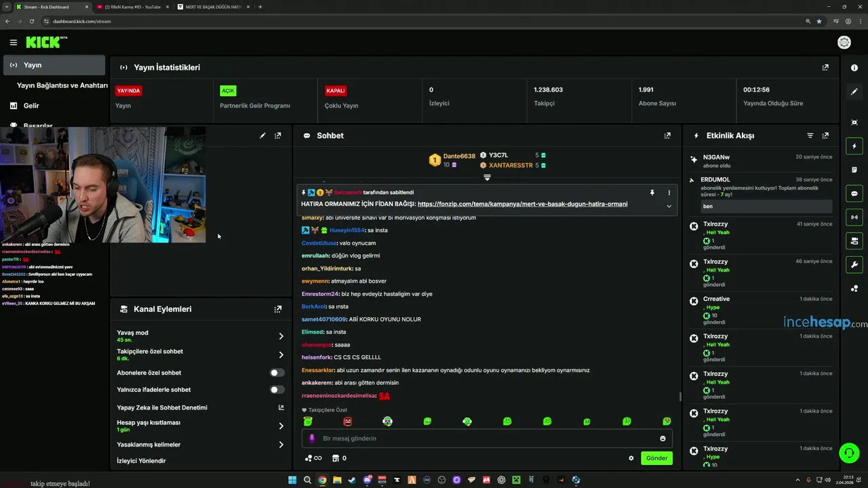Click the info icon in right sidebar
Screen dimensions: 868x488
(854, 68)
